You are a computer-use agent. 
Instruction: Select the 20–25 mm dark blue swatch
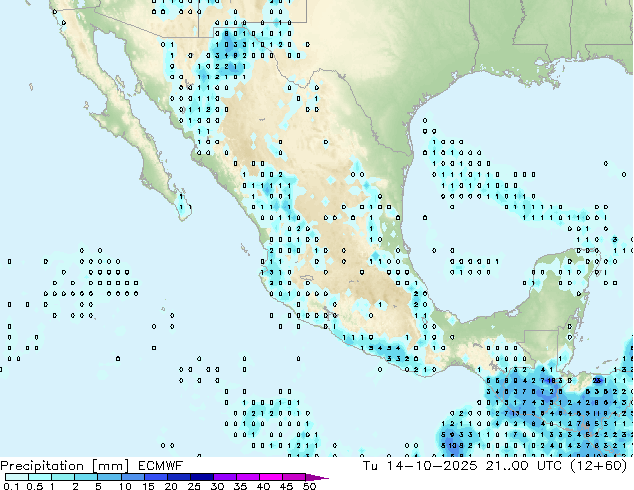(179, 477)
